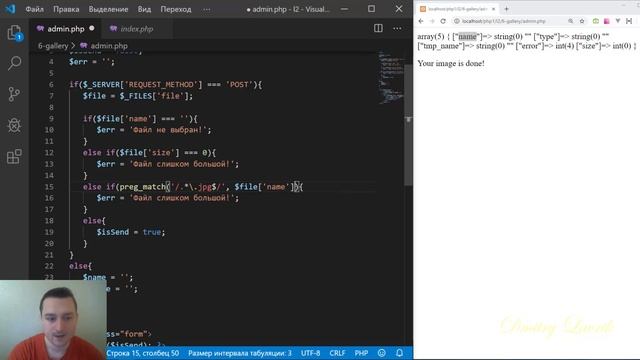This screenshot has height=360, width=640.
Task: Change language mode via PHP status item
Action: 361,353
